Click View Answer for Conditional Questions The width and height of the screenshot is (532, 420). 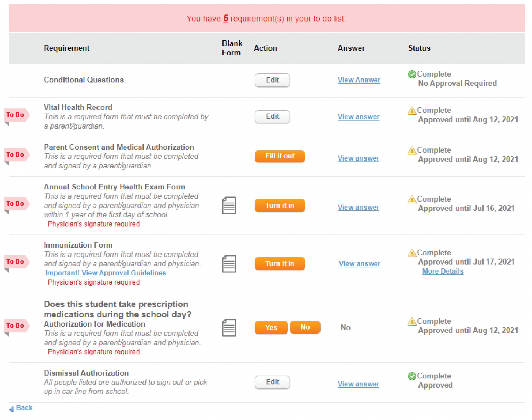[359, 80]
